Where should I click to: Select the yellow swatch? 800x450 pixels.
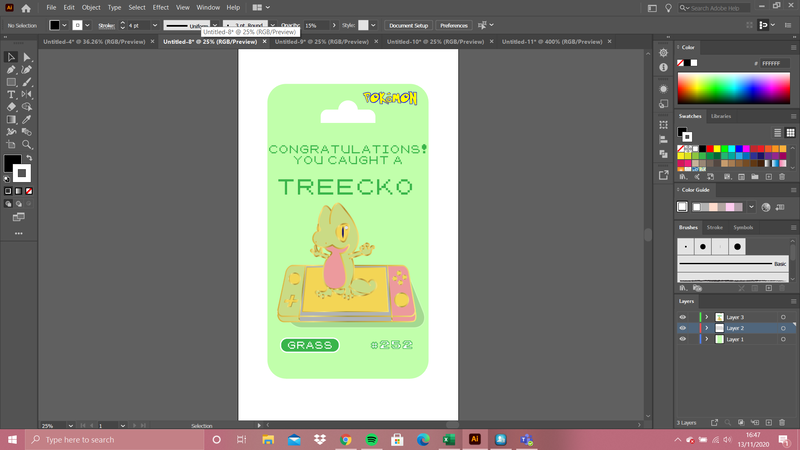pos(717,149)
